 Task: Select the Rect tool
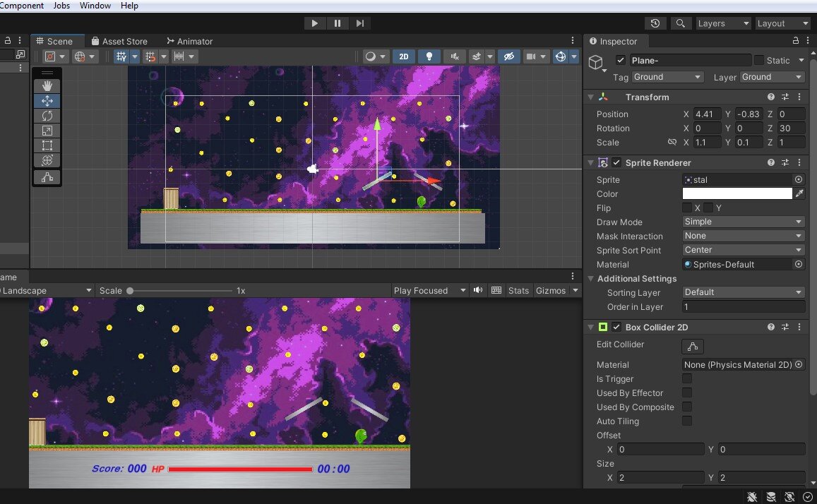47,145
